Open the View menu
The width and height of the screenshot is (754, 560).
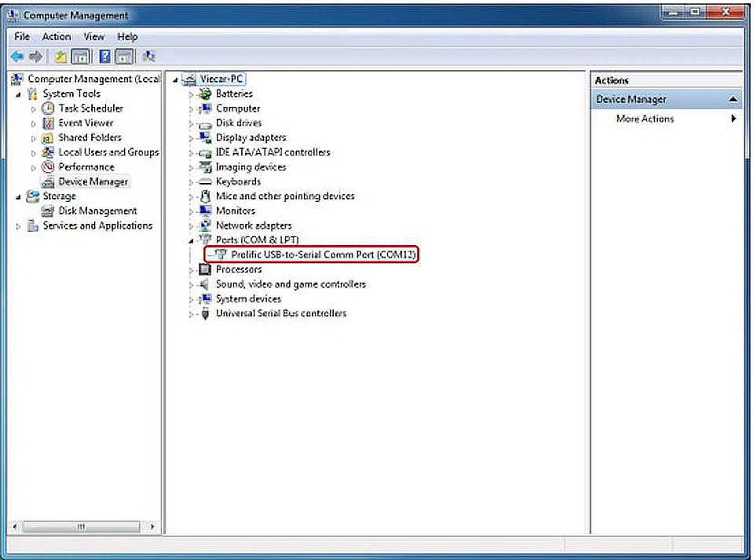93,37
